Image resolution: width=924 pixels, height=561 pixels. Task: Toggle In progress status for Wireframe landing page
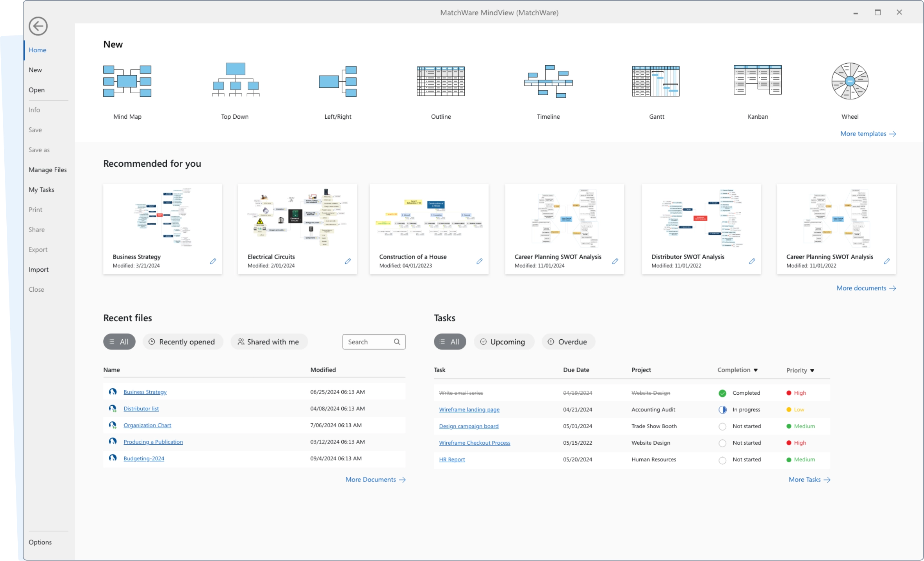(722, 410)
